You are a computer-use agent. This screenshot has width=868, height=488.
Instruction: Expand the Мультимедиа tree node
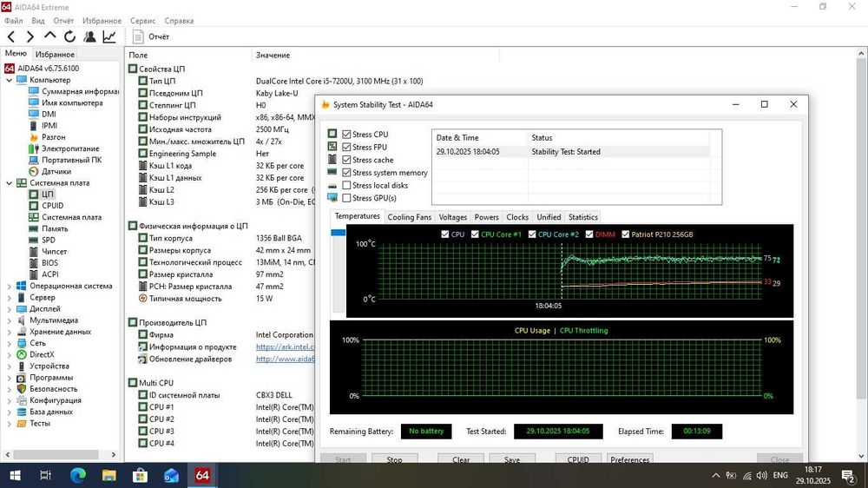[10, 320]
